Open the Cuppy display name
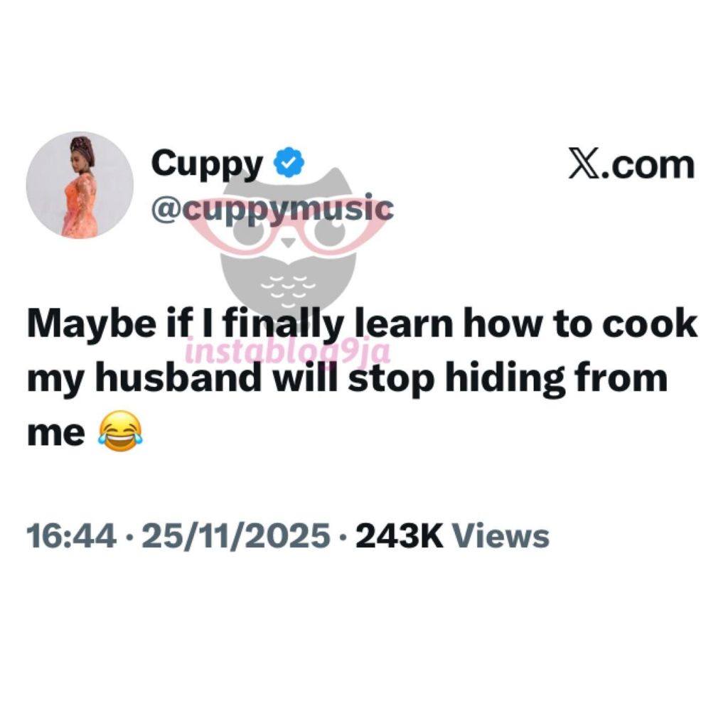Screen dimensions: 728x728 pyautogui.click(x=207, y=165)
